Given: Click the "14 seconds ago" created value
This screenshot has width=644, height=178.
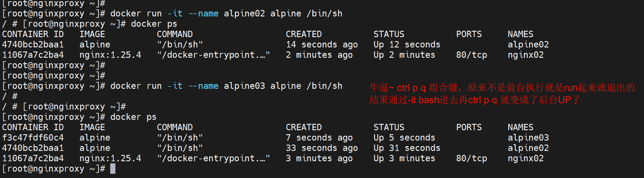Looking at the screenshot, I should coord(322,44).
